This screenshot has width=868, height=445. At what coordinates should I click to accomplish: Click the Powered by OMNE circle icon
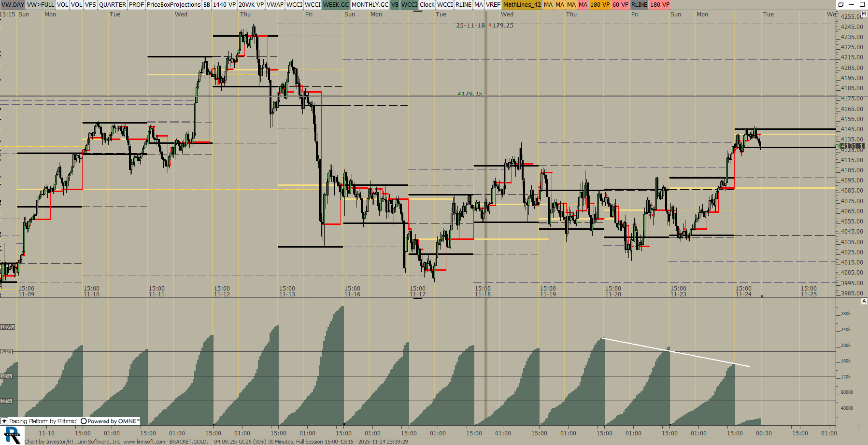(x=84, y=421)
